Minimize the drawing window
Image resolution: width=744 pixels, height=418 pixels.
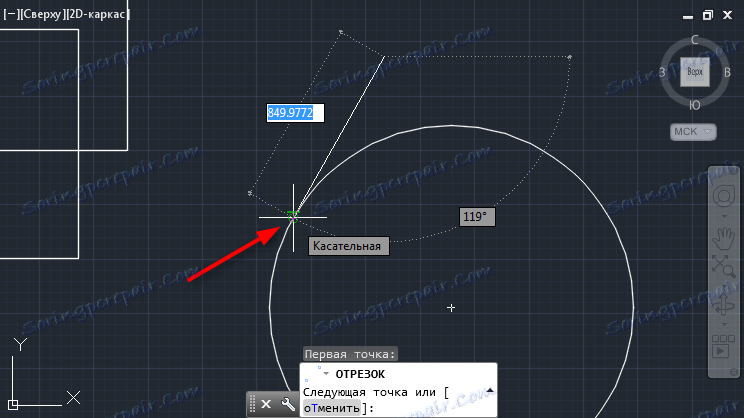click(x=688, y=17)
